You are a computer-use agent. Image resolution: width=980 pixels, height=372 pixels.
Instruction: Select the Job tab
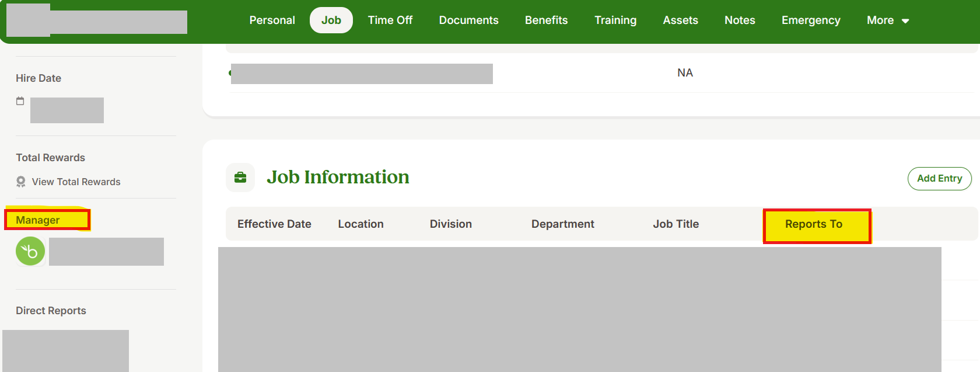click(331, 20)
